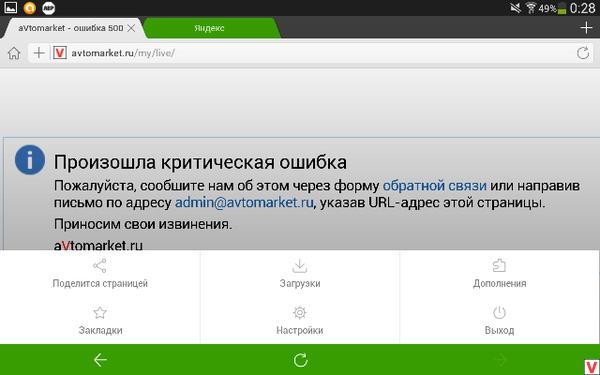Follow the обратной связи link

(435, 186)
